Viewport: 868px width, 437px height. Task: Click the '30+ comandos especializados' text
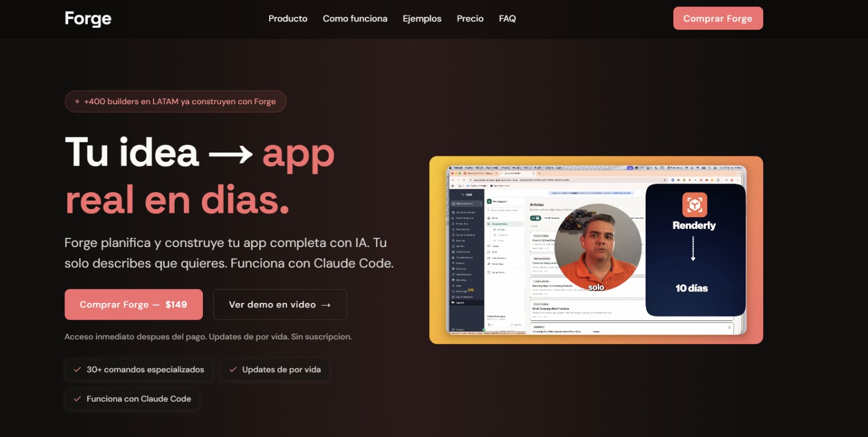click(145, 370)
